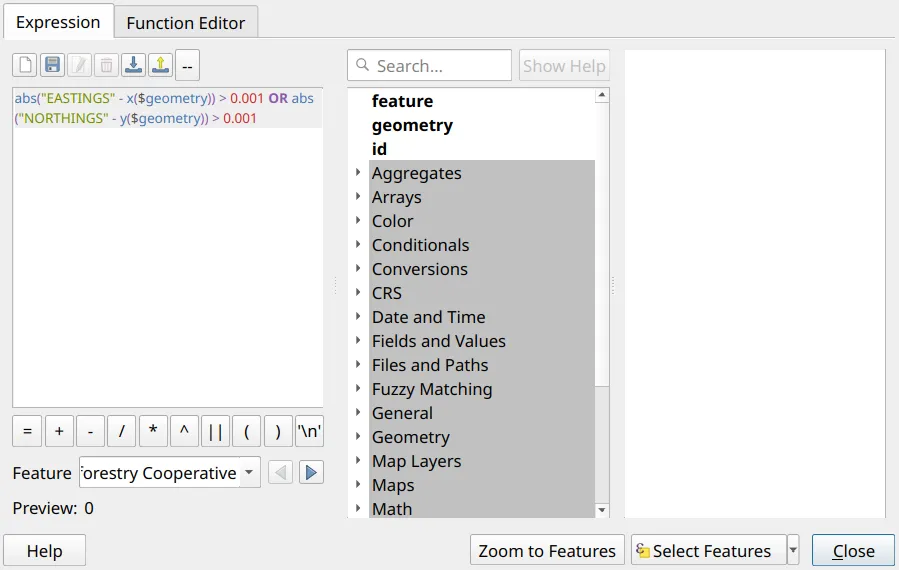Expand the Color group
Screen dimensions: 899x570
point(358,220)
